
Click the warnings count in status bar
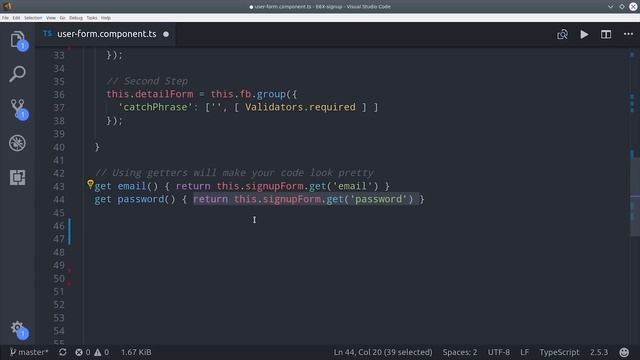click(x=102, y=352)
